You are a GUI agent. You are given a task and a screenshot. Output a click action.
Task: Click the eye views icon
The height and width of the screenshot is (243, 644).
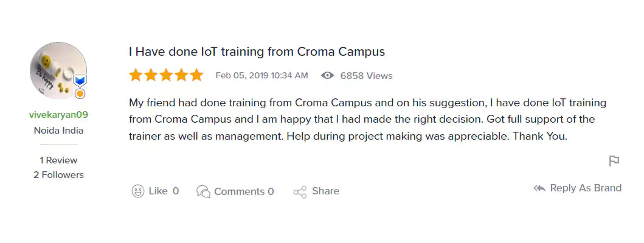[x=328, y=76]
